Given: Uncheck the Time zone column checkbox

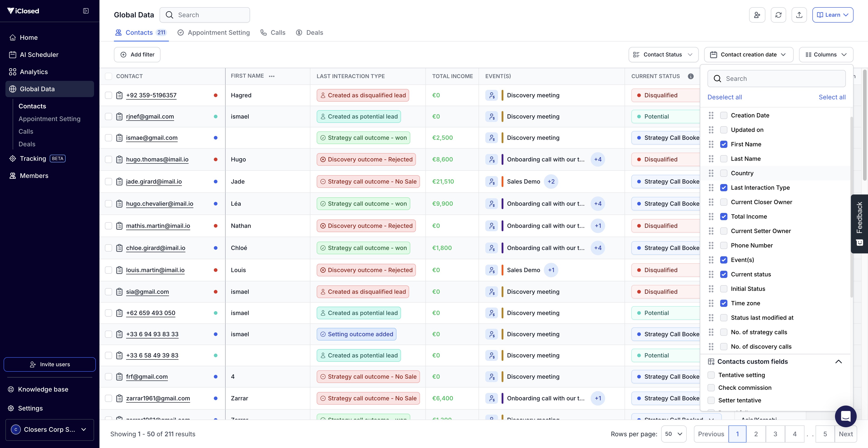Looking at the screenshot, I should coord(723,303).
